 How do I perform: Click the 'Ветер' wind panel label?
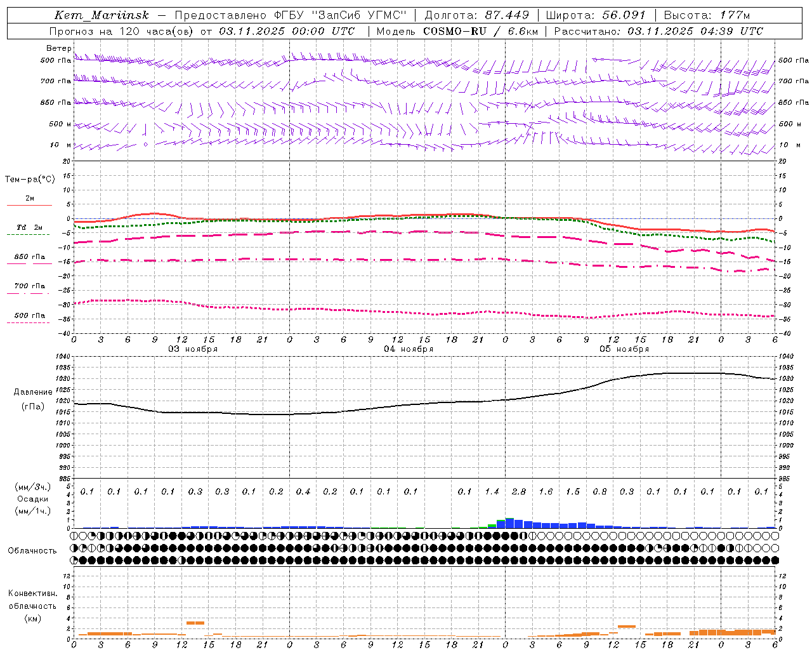[58, 48]
